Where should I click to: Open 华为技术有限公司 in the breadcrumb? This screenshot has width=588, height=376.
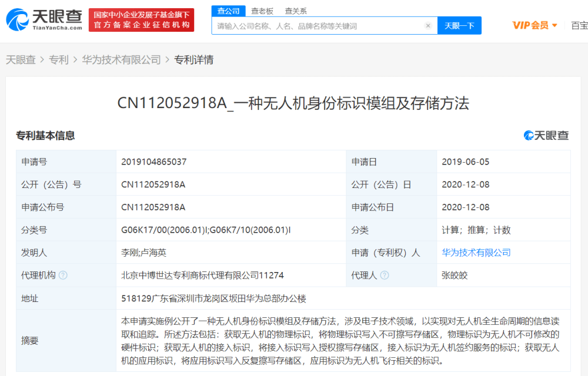122,59
